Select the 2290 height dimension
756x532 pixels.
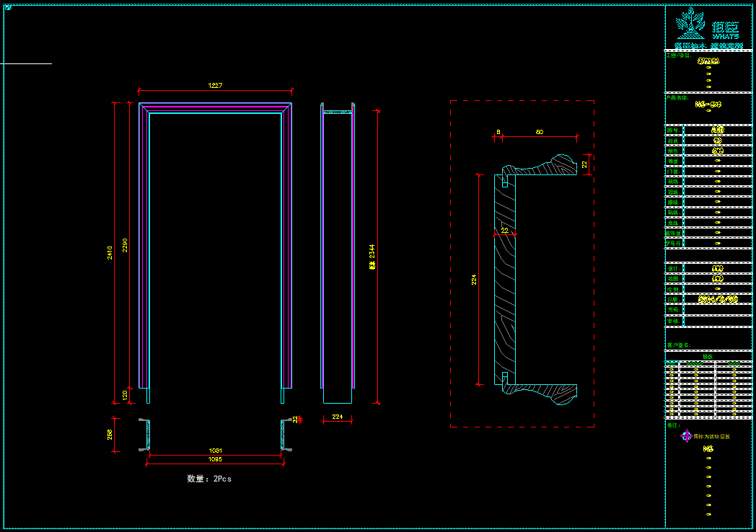click(x=125, y=245)
